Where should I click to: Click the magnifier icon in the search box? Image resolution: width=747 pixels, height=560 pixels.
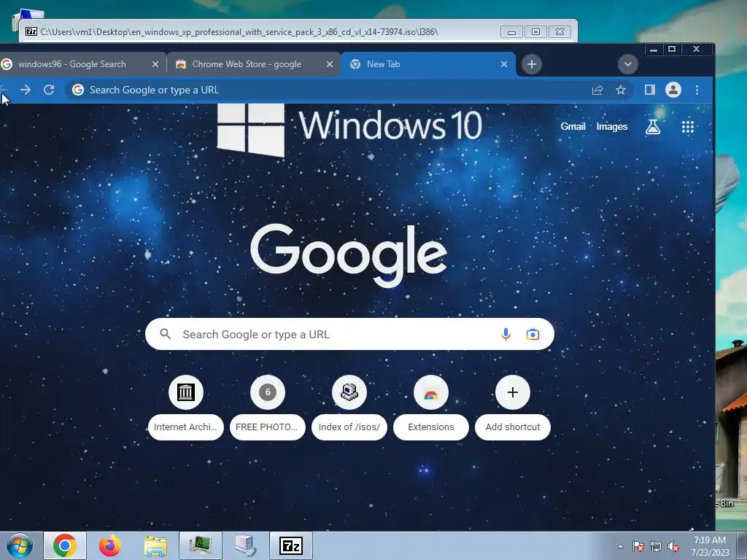tap(166, 334)
